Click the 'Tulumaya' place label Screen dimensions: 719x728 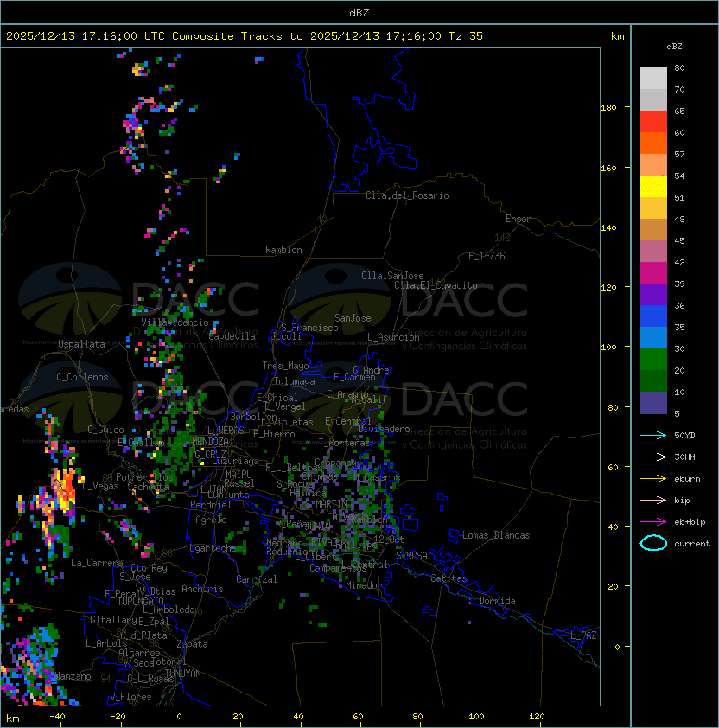[x=295, y=381]
